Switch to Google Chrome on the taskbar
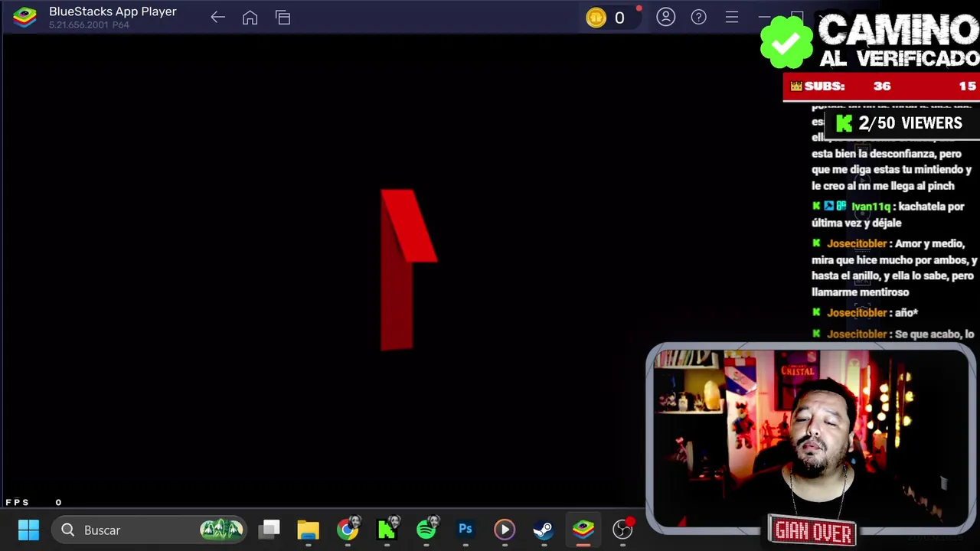The width and height of the screenshot is (980, 551). click(x=348, y=530)
